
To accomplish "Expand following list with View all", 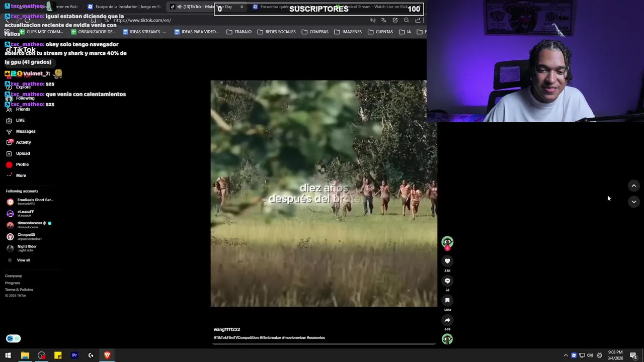I will coord(19,260).
